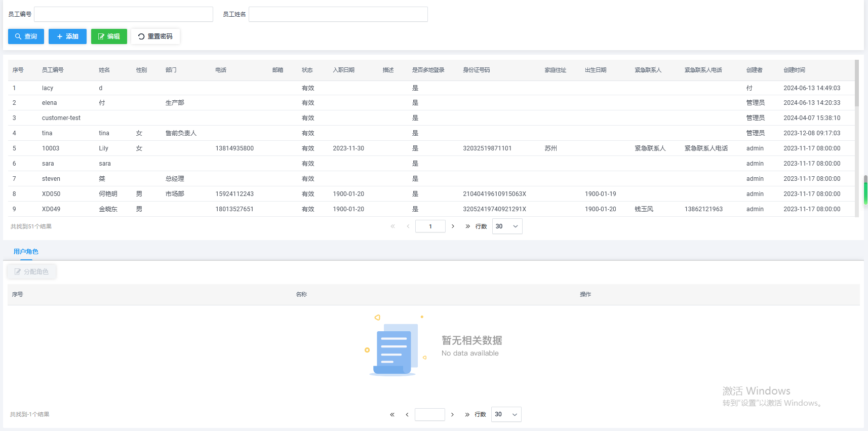868x431 pixels.
Task: Click the green 编辑 edit button
Action: click(109, 36)
